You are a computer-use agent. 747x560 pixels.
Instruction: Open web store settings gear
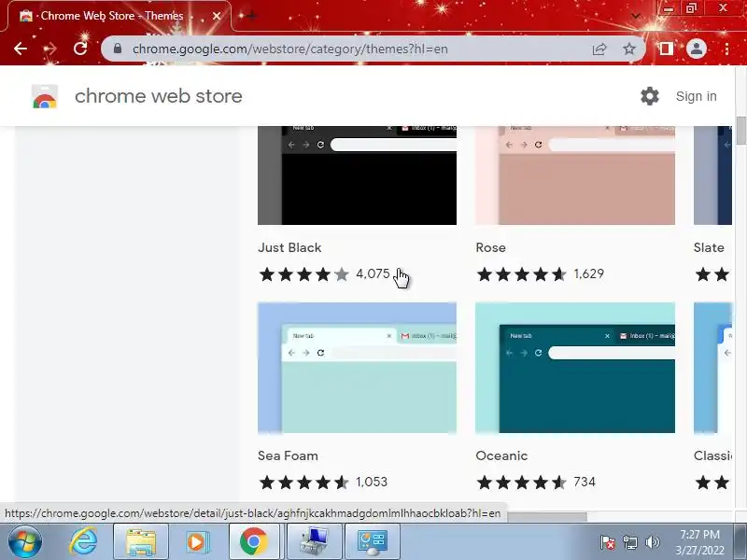649,96
